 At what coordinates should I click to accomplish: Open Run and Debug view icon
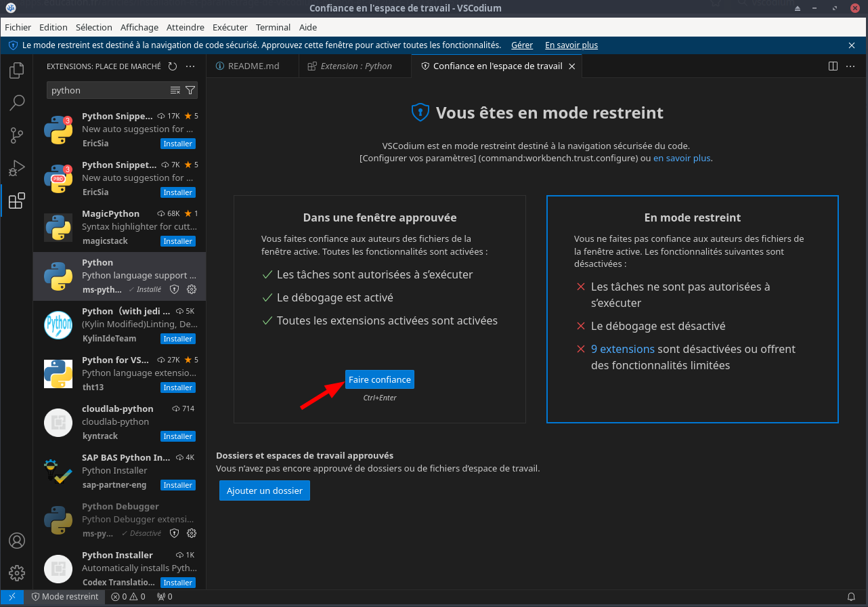pos(17,168)
